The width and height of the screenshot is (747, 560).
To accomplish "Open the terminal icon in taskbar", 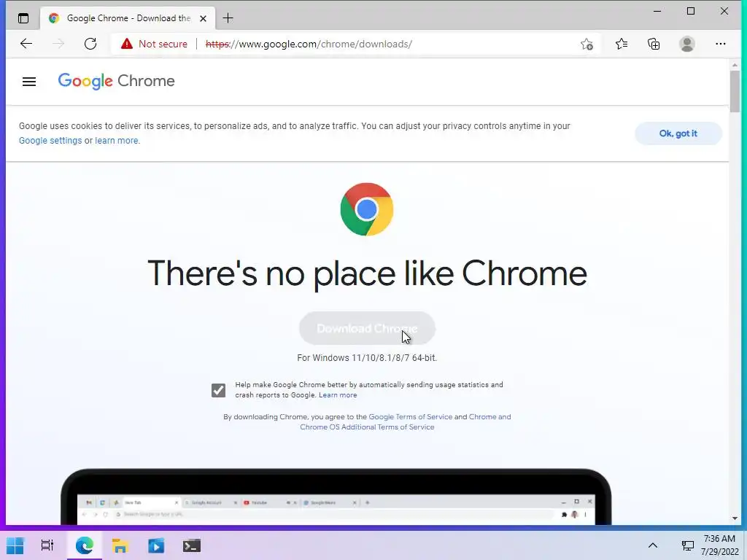I will point(192,545).
